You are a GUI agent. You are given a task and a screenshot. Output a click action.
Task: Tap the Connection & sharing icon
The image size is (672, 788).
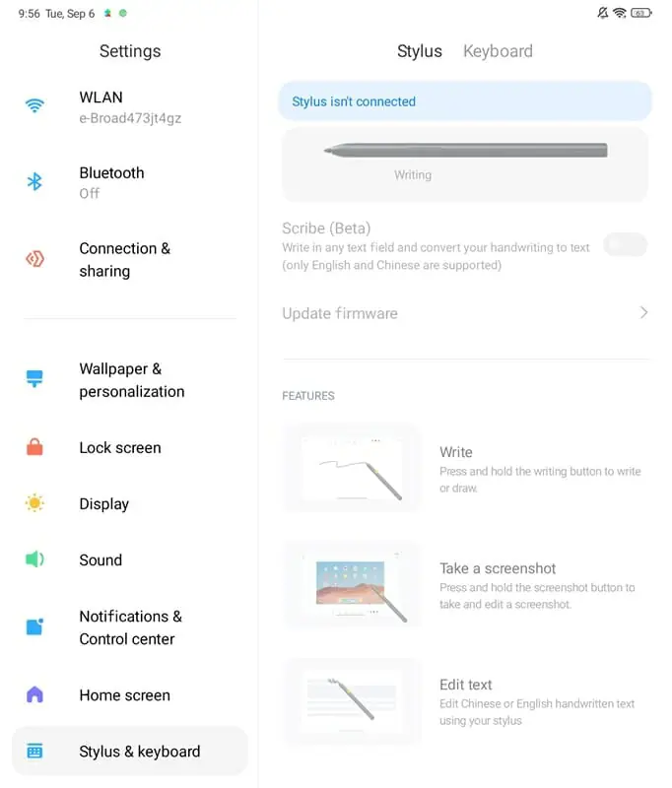pos(35,259)
